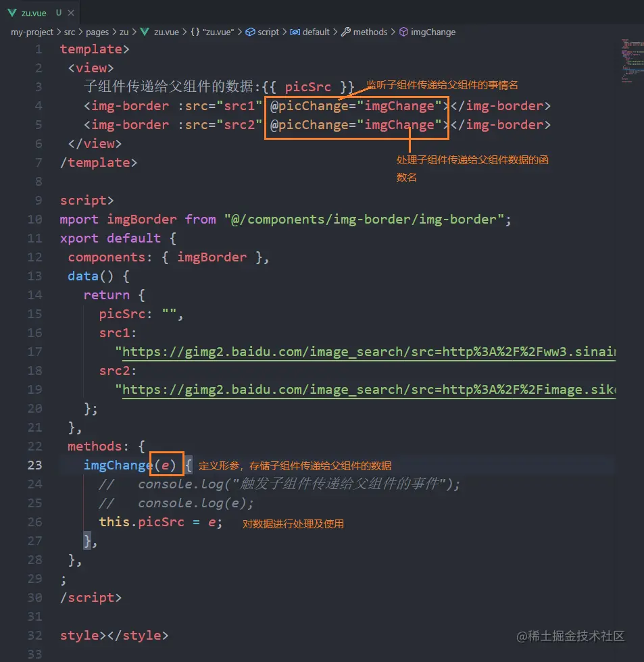Click the imgChange cube icon in breadcrumb
Viewport: 644px width, 662px height.
pyautogui.click(x=403, y=32)
